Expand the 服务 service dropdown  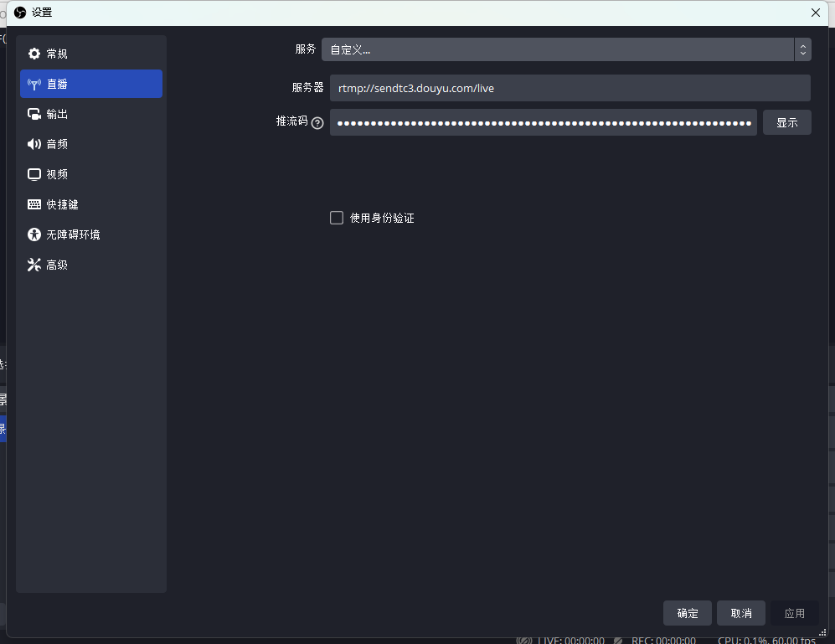566,49
